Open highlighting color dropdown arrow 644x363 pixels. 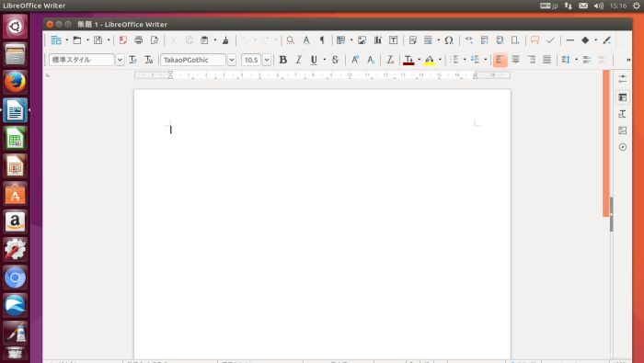(x=440, y=60)
